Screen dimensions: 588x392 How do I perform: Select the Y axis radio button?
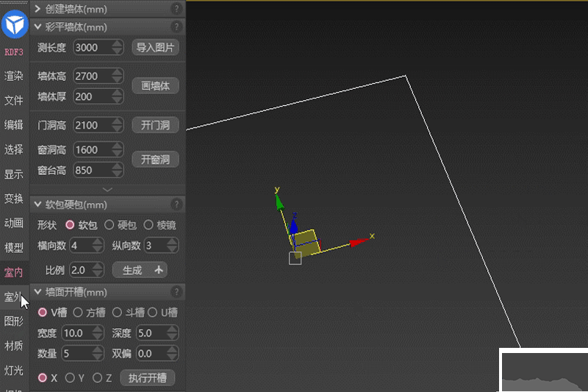coord(71,378)
